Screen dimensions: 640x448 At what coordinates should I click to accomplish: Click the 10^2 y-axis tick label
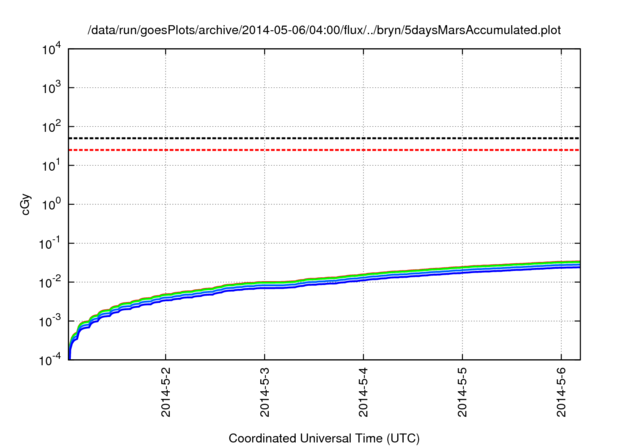[x=51, y=126]
